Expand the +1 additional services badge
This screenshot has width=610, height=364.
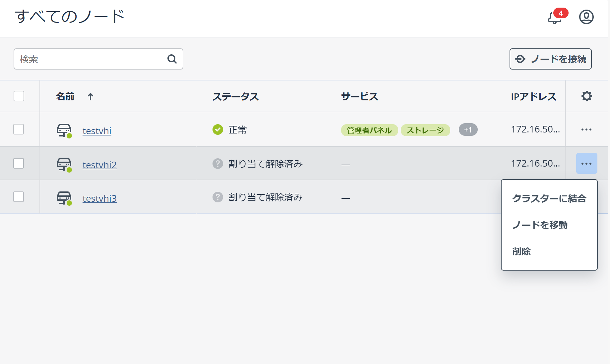pos(468,130)
